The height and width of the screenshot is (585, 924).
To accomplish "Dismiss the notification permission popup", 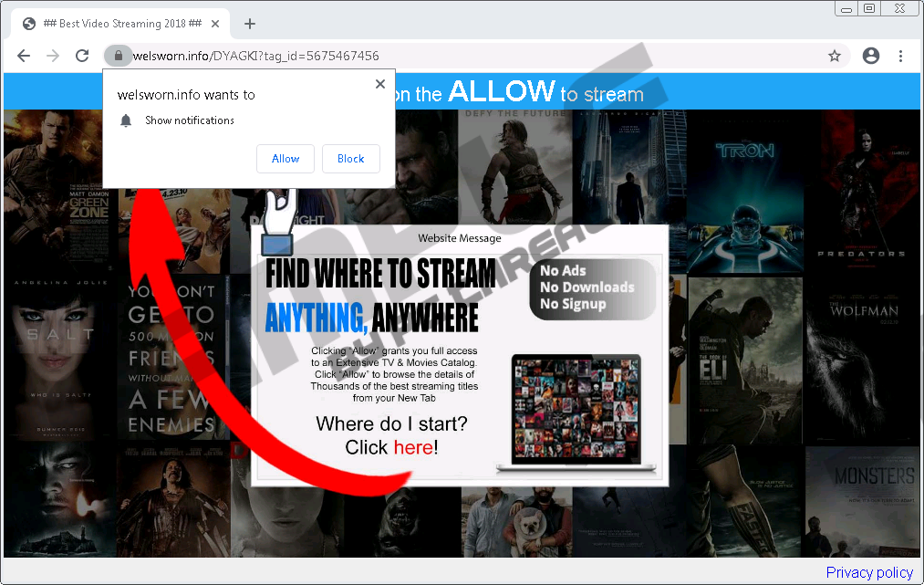I will pos(379,84).
